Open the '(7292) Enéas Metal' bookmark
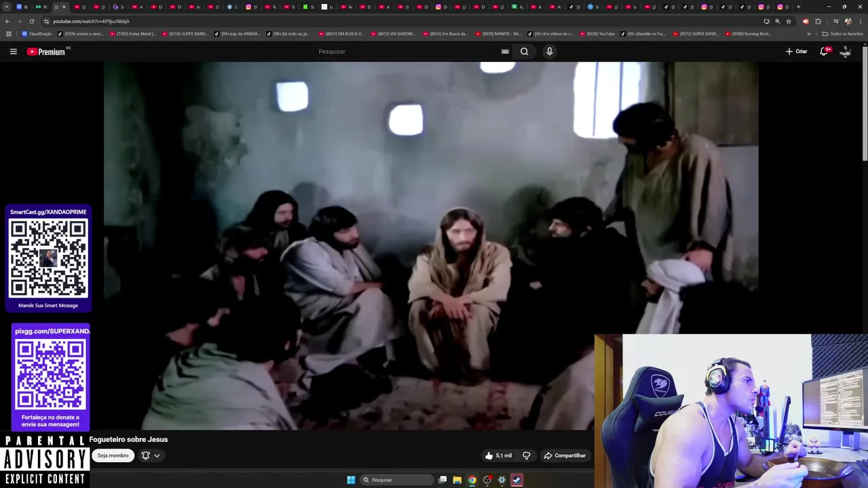The image size is (868, 488). tap(133, 34)
